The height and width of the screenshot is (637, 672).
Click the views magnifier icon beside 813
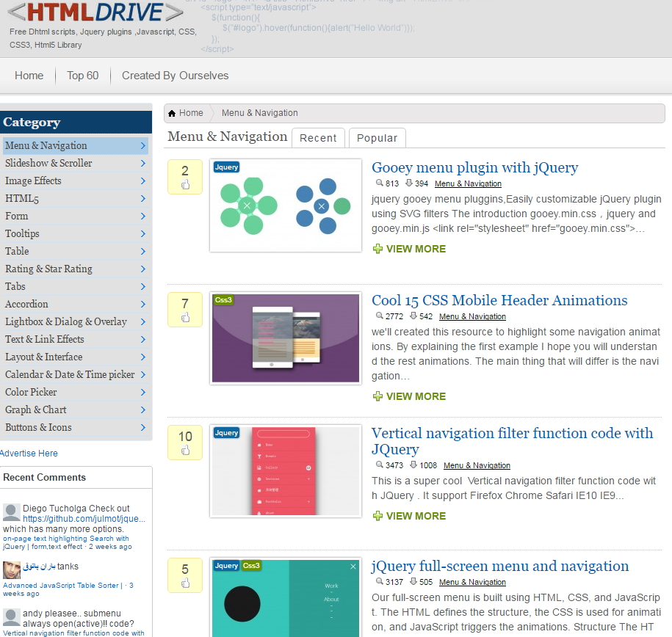pos(379,183)
